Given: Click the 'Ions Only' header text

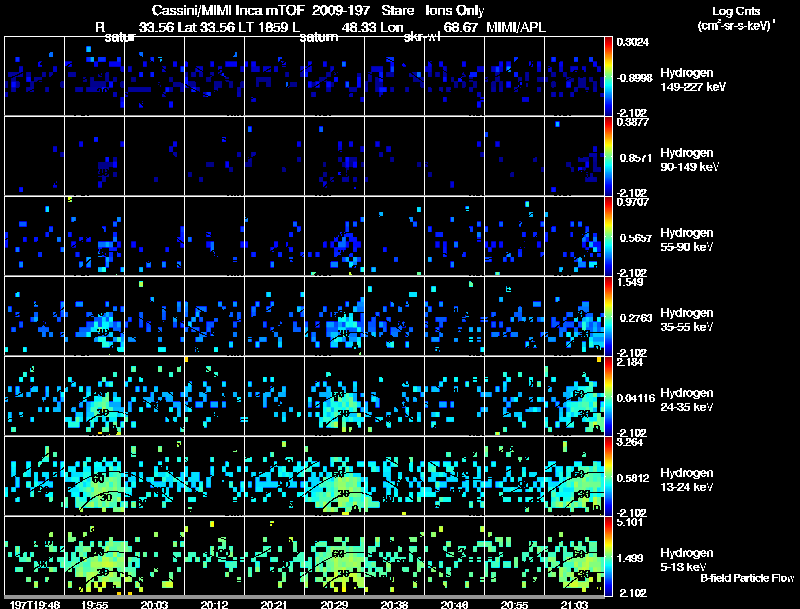Looking at the screenshot, I should click(x=455, y=11).
